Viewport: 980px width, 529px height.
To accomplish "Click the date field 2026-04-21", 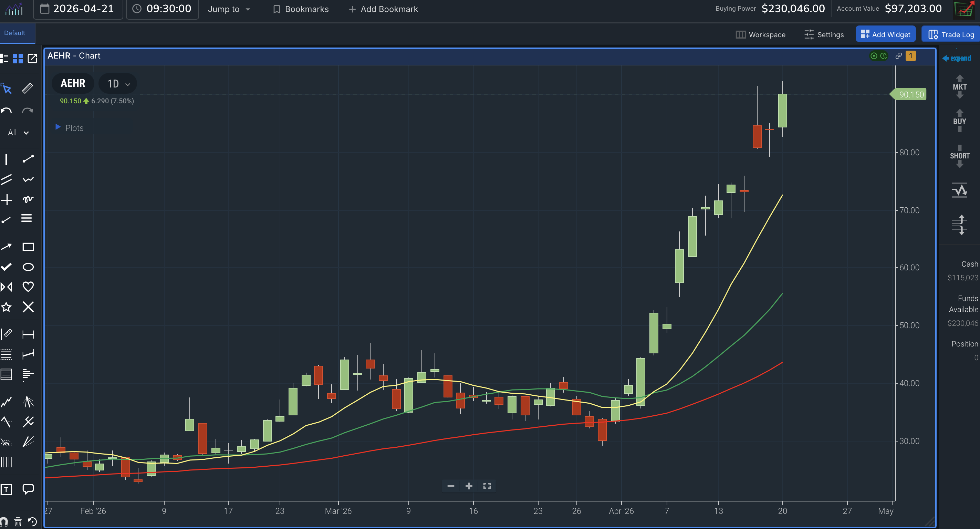I will click(77, 9).
